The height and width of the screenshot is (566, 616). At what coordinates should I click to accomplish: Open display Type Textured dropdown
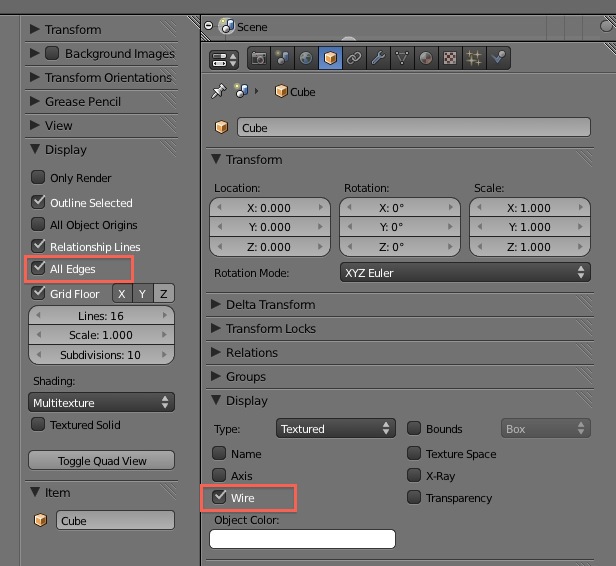(x=336, y=428)
